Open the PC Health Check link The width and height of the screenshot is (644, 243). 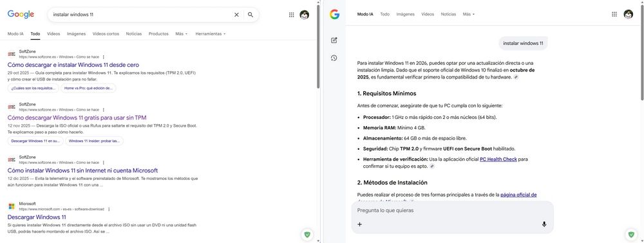pos(498,159)
